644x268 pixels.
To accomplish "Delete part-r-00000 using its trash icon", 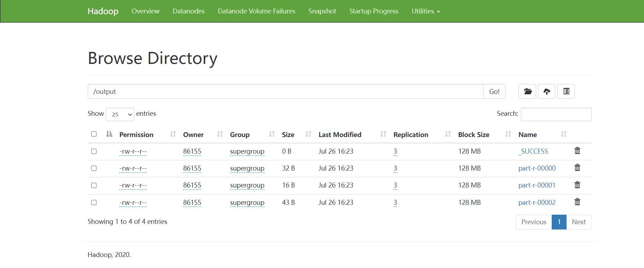I will tap(578, 168).
